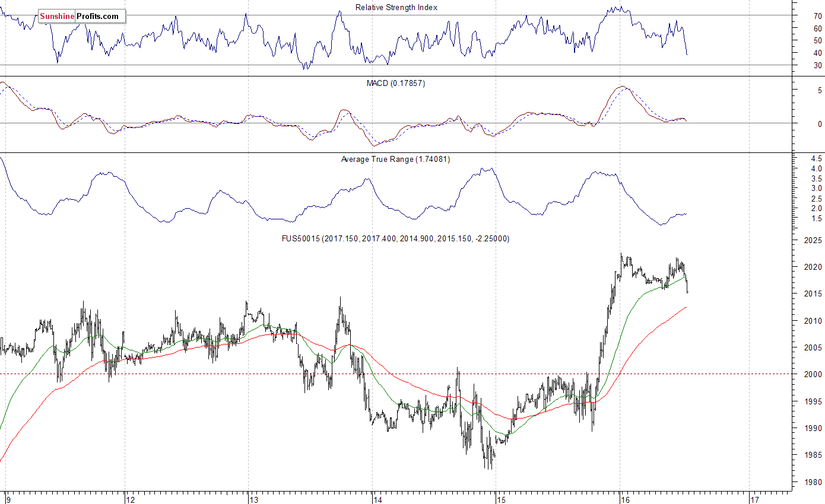Viewport: 825px width, 504px height.
Task: Click the 1990 price scale value
Action: 813,429
